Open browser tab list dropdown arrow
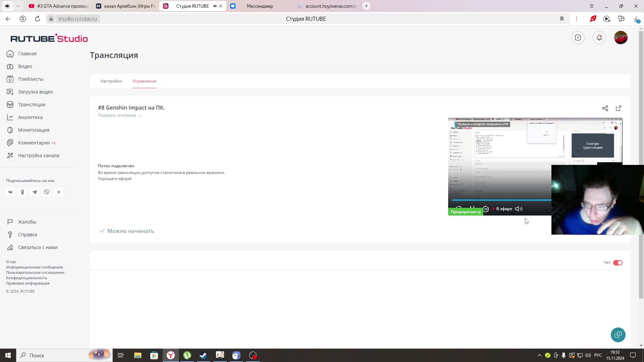 click(18, 6)
